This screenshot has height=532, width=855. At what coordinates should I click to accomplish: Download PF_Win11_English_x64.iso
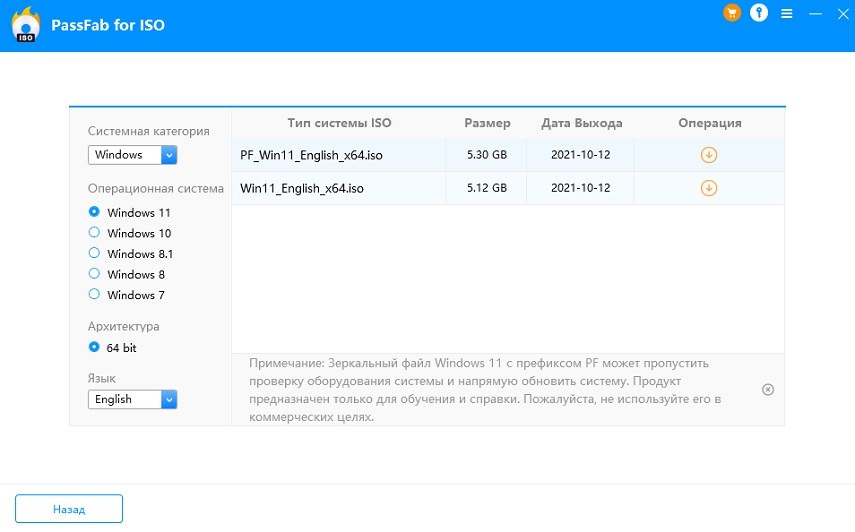pos(708,155)
